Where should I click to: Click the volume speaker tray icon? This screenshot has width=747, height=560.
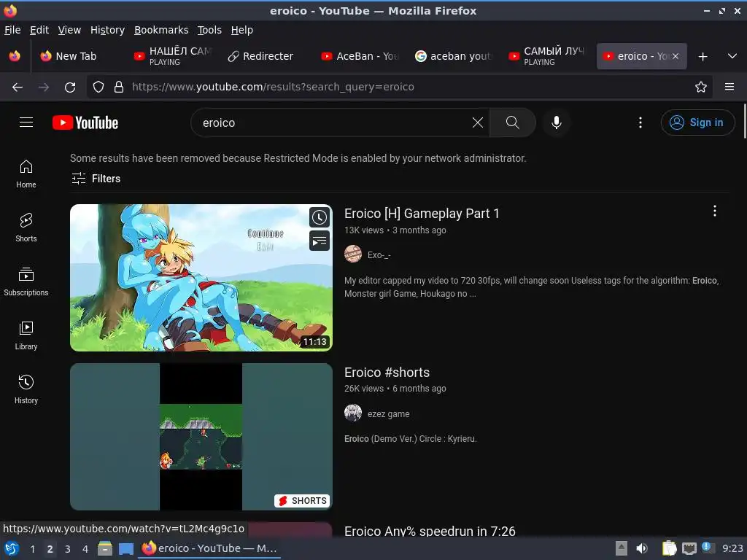[x=642, y=548]
